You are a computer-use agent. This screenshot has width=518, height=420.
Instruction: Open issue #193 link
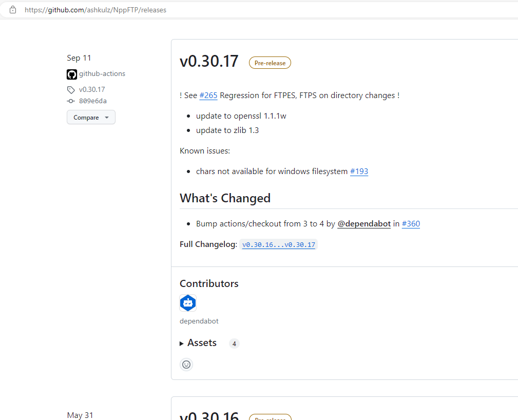pos(359,171)
